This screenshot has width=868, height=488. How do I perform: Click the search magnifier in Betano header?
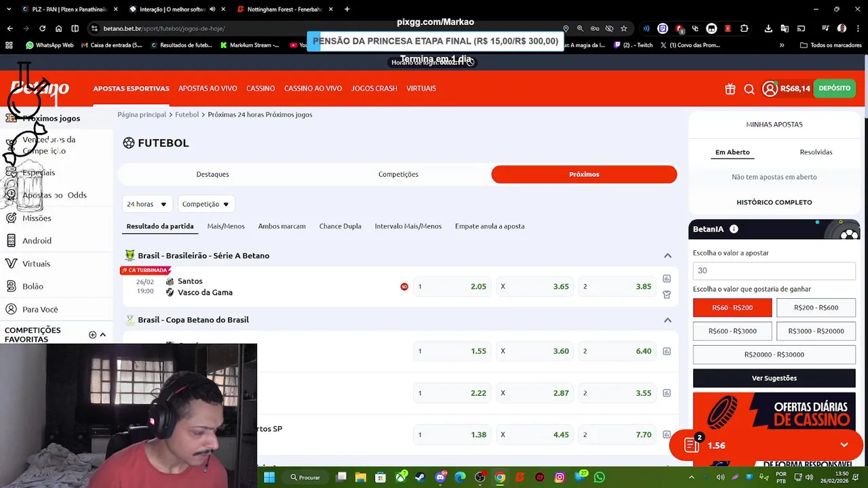click(749, 89)
